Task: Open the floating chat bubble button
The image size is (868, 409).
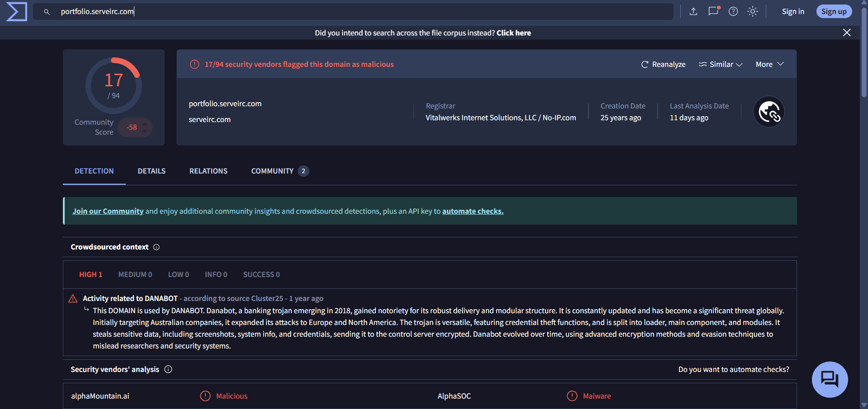Action: pos(829,380)
